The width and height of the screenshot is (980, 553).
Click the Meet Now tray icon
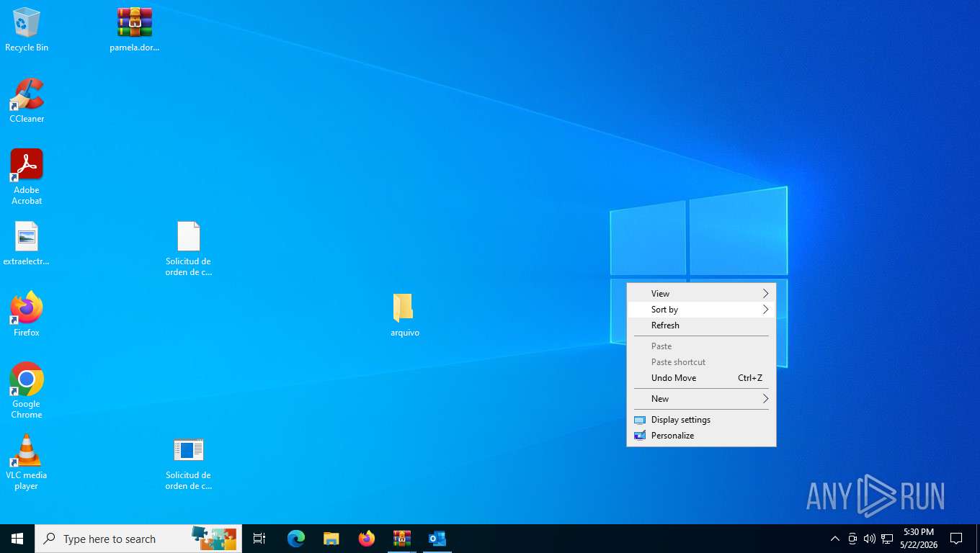pos(852,539)
